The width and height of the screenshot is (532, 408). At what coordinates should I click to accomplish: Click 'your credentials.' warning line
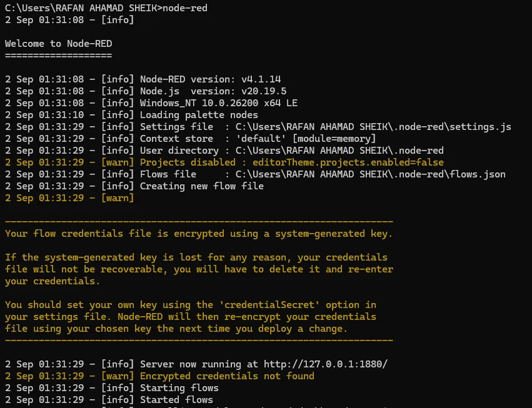pos(53,281)
